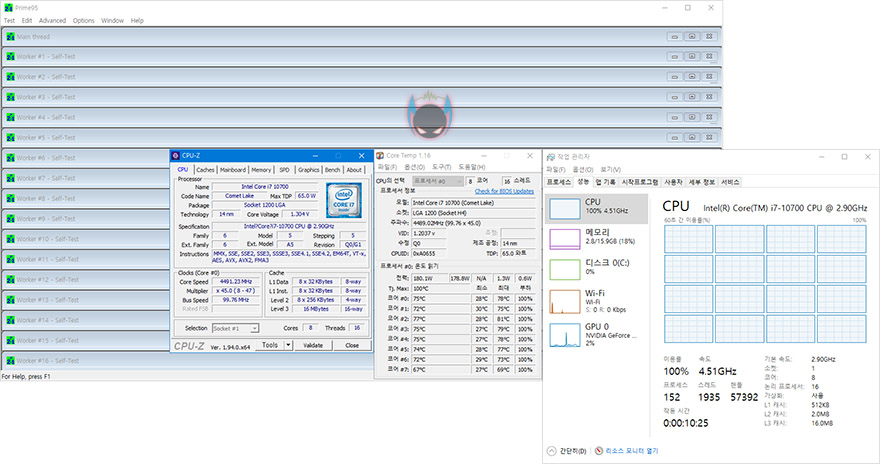Screen dimensions: 880x464
Task: Select the 디스크 0(C:) thumbnail in Task Manager
Action: (x=565, y=269)
